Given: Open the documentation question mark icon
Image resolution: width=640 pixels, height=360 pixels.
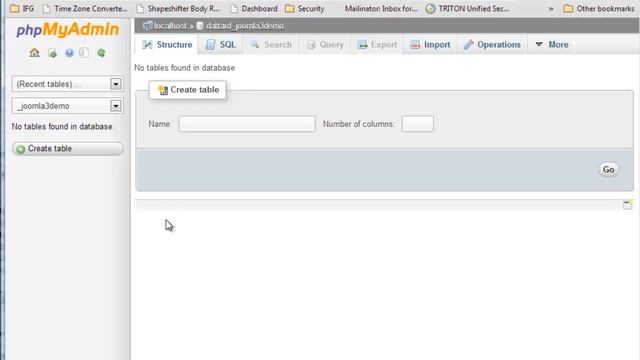Looking at the screenshot, I should (69, 53).
